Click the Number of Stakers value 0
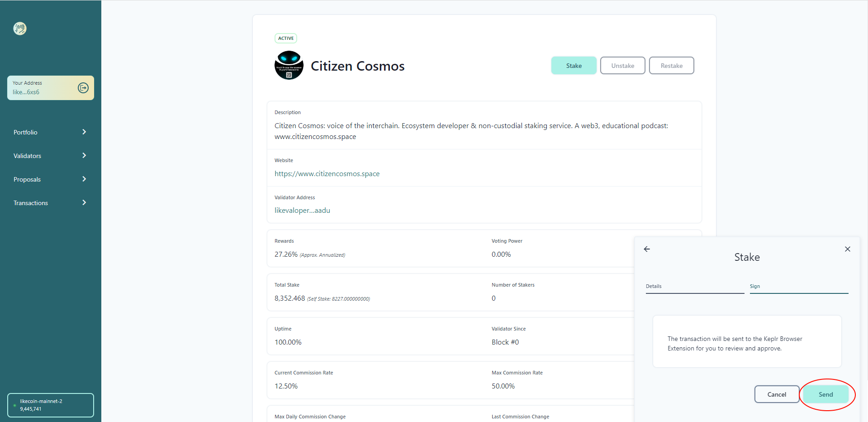The width and height of the screenshot is (868, 422). click(x=493, y=298)
